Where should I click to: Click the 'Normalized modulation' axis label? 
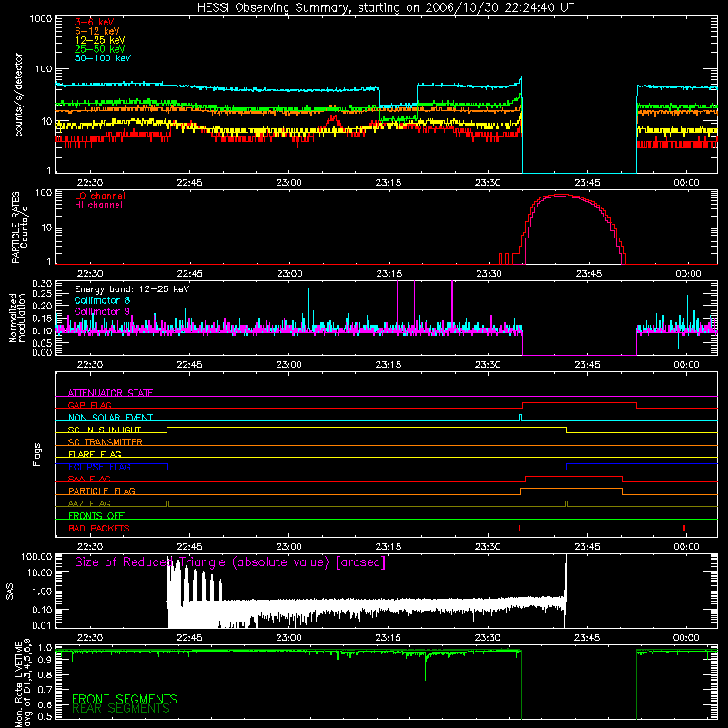point(17,318)
